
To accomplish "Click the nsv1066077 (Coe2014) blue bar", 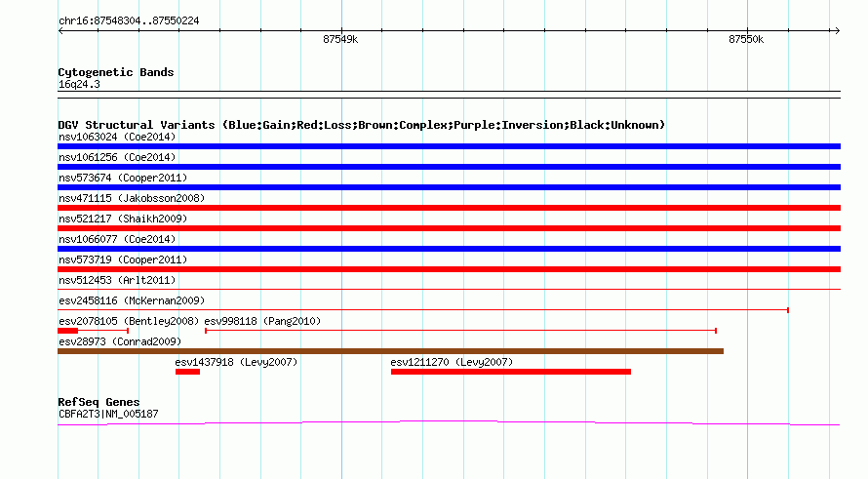I will click(449, 249).
